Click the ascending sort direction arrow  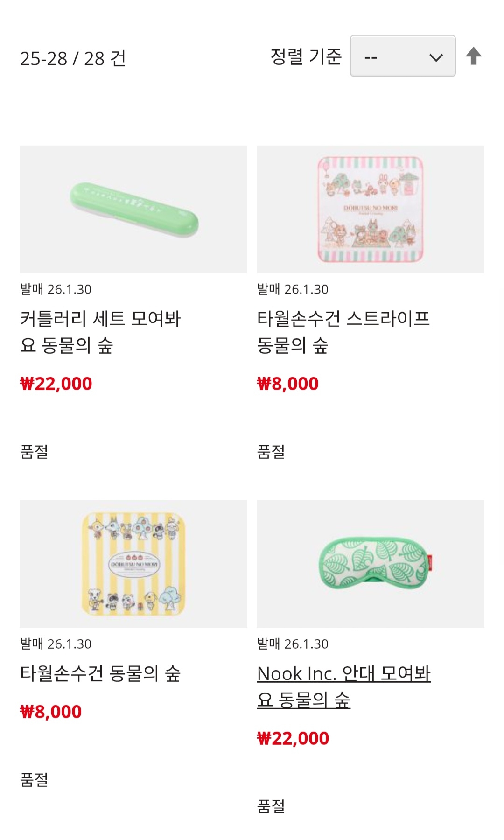click(x=474, y=56)
